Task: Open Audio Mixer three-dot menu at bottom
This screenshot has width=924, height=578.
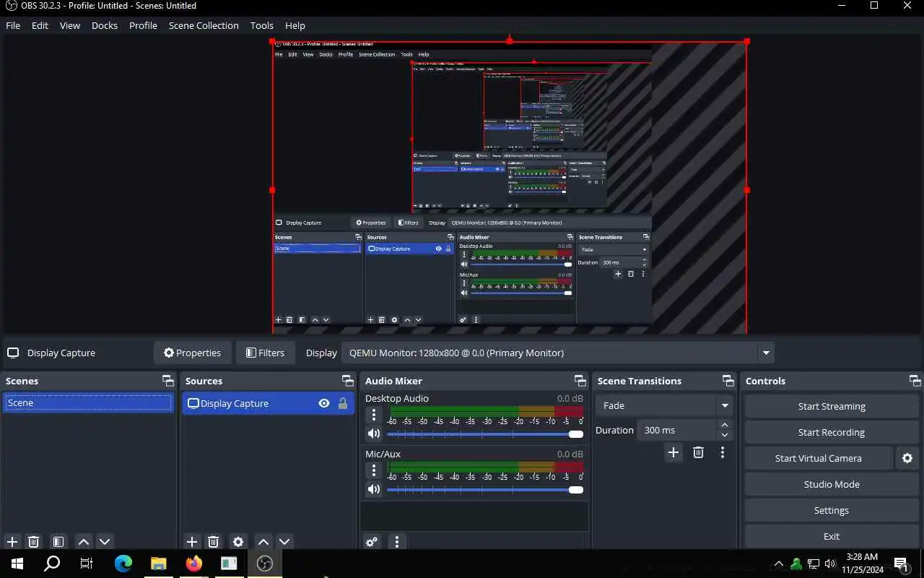Action: [396, 542]
